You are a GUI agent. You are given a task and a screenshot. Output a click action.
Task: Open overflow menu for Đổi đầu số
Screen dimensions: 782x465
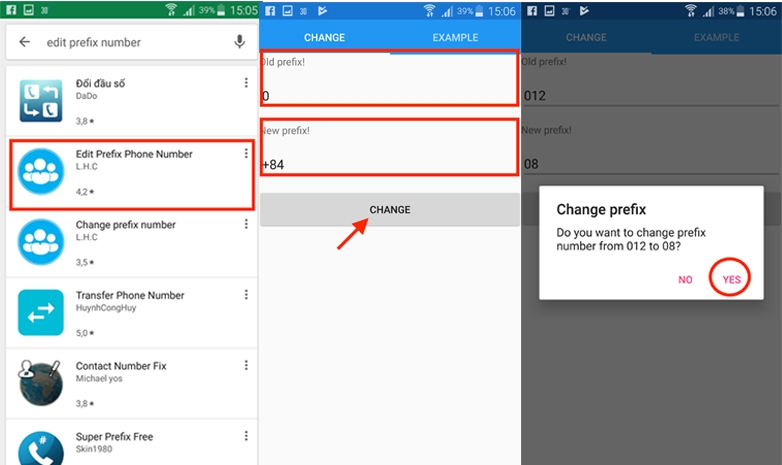click(x=246, y=84)
